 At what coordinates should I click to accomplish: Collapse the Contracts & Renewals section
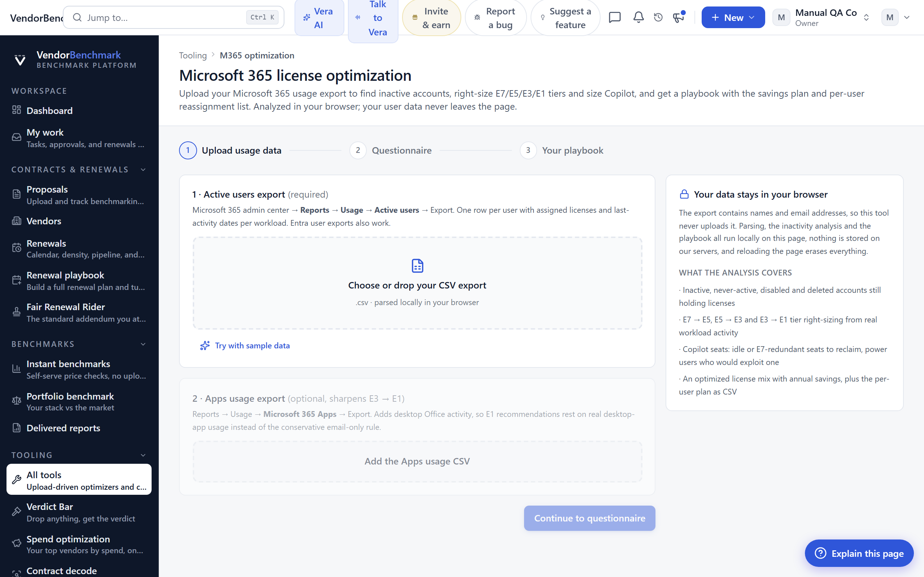pos(143,169)
